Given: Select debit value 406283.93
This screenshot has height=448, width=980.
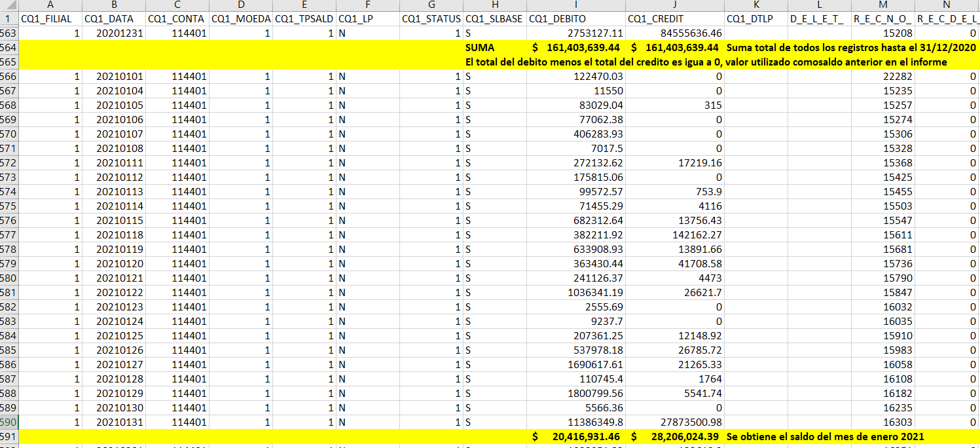Looking at the screenshot, I should point(576,134).
